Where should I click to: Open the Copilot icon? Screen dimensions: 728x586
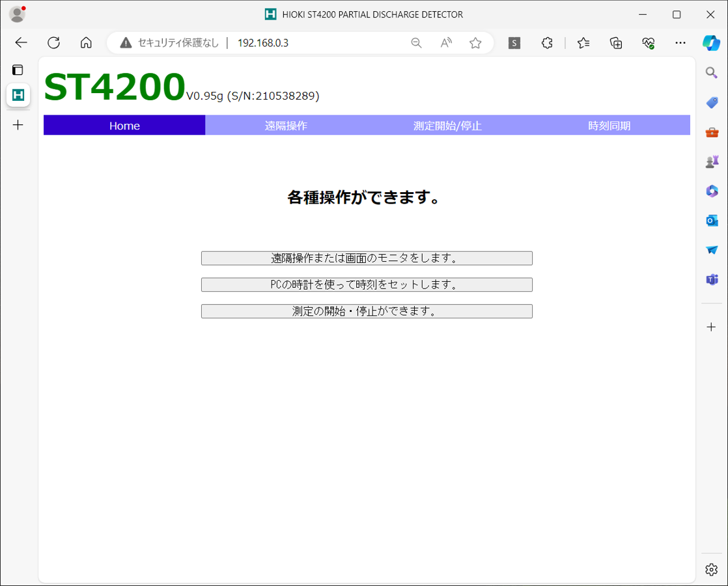point(711,43)
